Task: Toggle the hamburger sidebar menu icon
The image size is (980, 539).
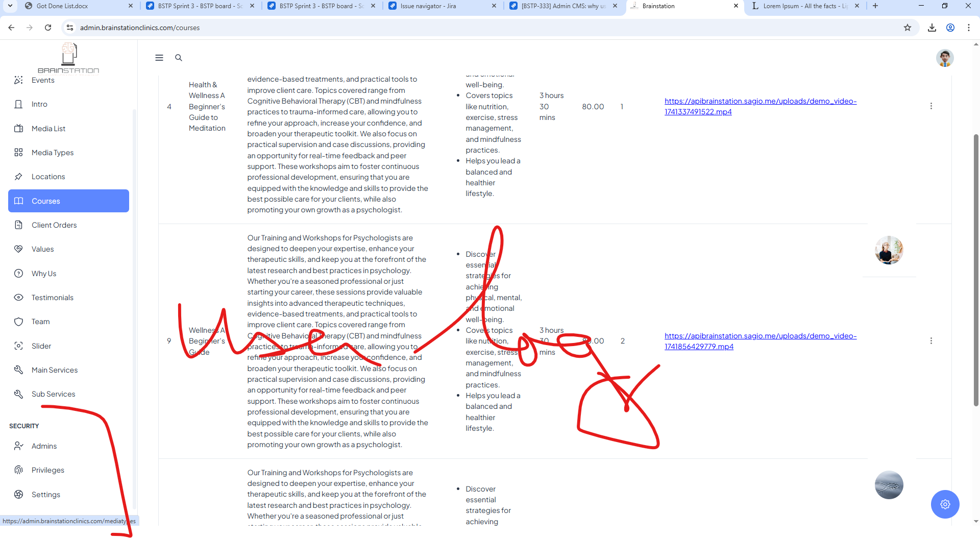Action: [159, 58]
